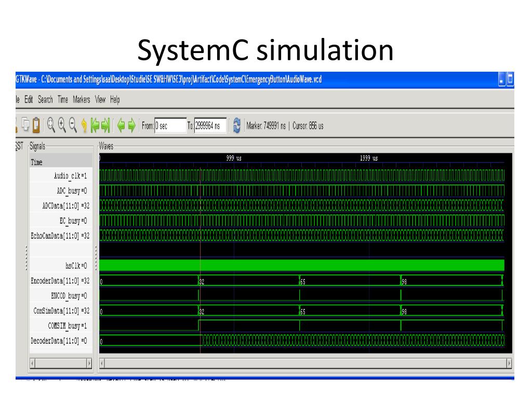Viewport: 532px width, 399px height.
Task: Click the yellow Undo Zoom arrow
Action: [x=84, y=125]
